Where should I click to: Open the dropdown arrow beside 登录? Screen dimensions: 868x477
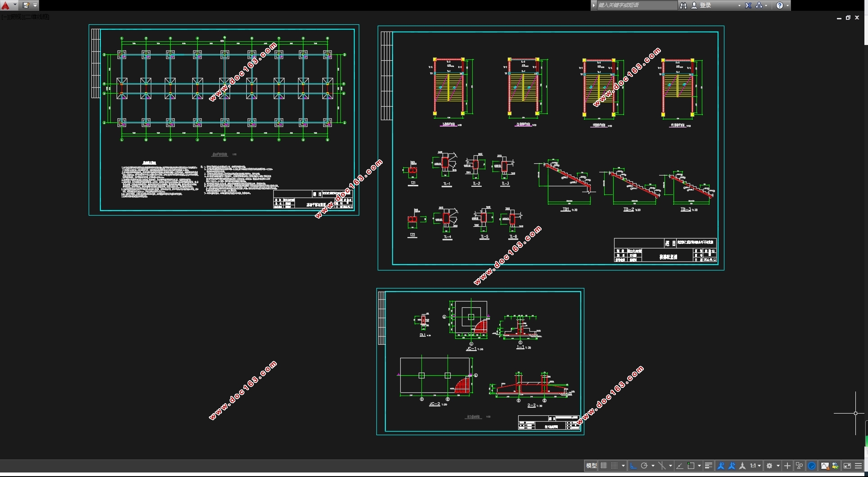pos(739,5)
